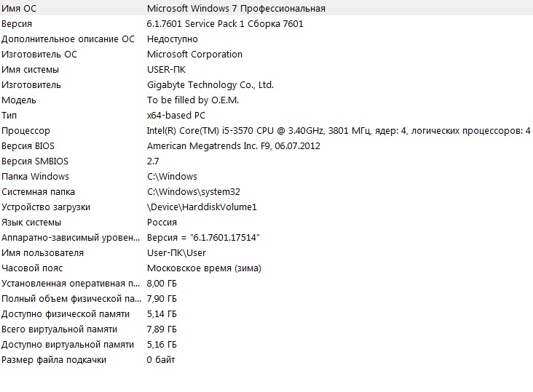Screen dimensions: 533x392
Task: Select the Изготовитель ОС Microsoft Corporation row
Action: point(266,54)
